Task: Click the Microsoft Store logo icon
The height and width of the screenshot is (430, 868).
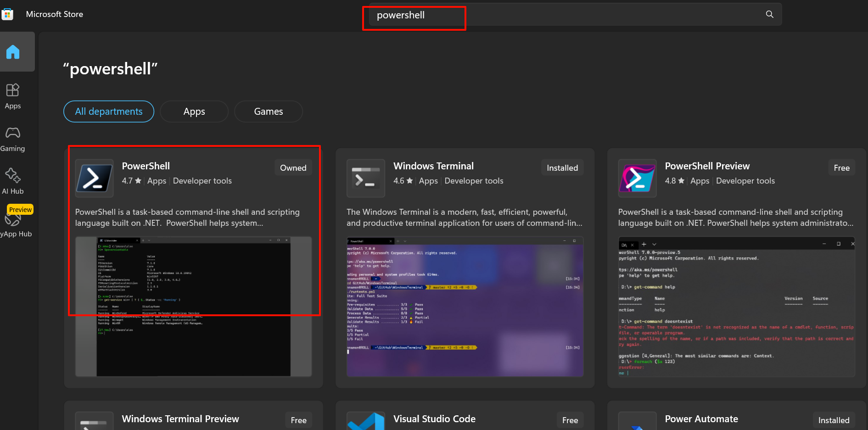Action: pyautogui.click(x=7, y=14)
